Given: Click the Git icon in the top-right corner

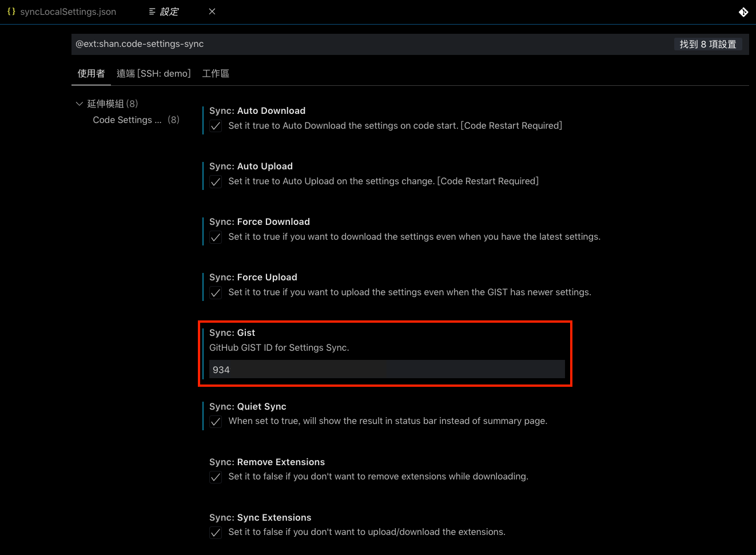Looking at the screenshot, I should point(743,11).
